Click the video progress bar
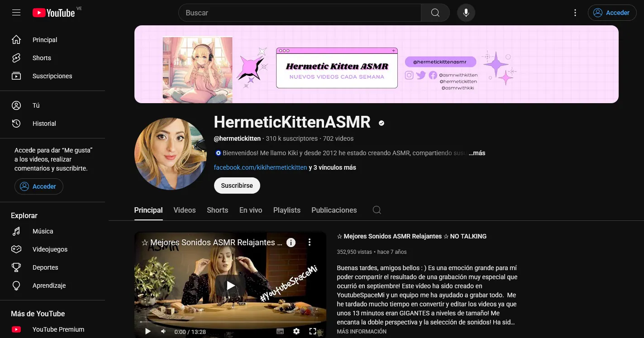This screenshot has height=338, width=644. (230, 323)
